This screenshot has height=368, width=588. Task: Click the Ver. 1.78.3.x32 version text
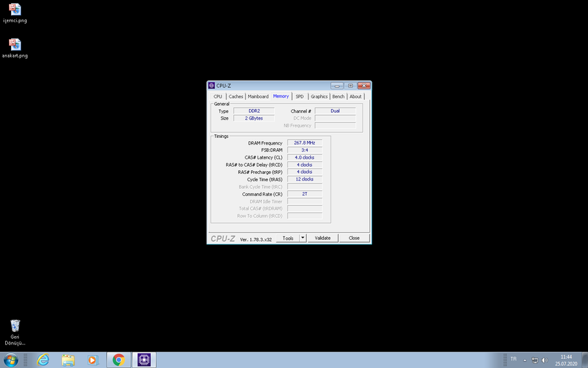coord(255,239)
